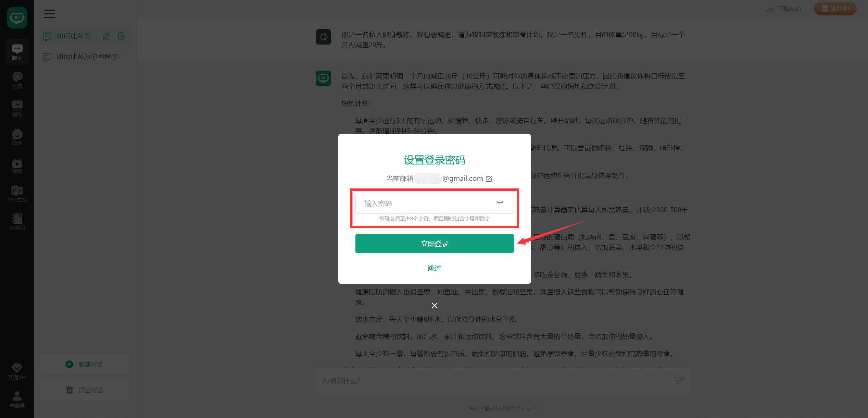Click the 领红包 red packet button
This screenshot has width=868, height=418.
[835, 8]
